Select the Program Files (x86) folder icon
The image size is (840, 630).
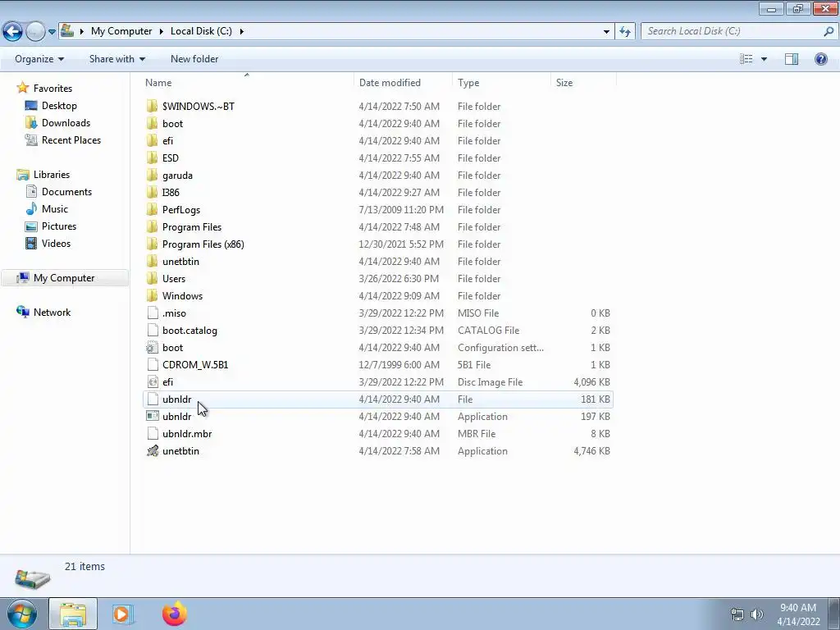coord(152,244)
